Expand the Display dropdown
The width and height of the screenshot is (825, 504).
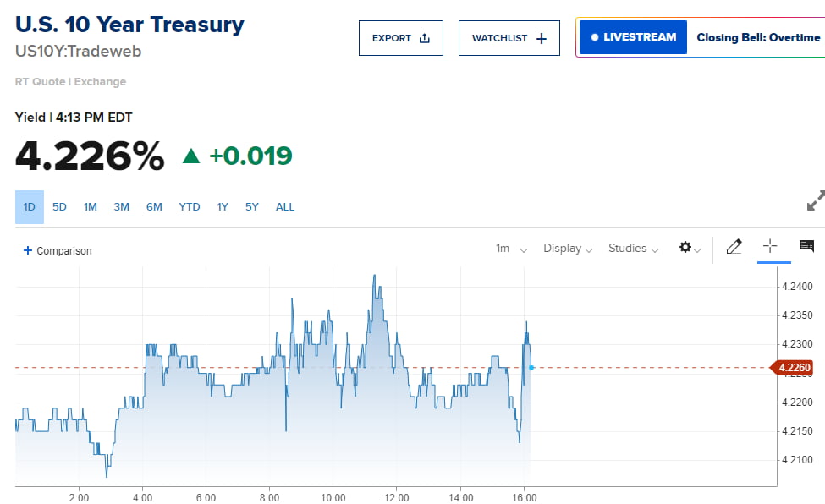click(568, 249)
